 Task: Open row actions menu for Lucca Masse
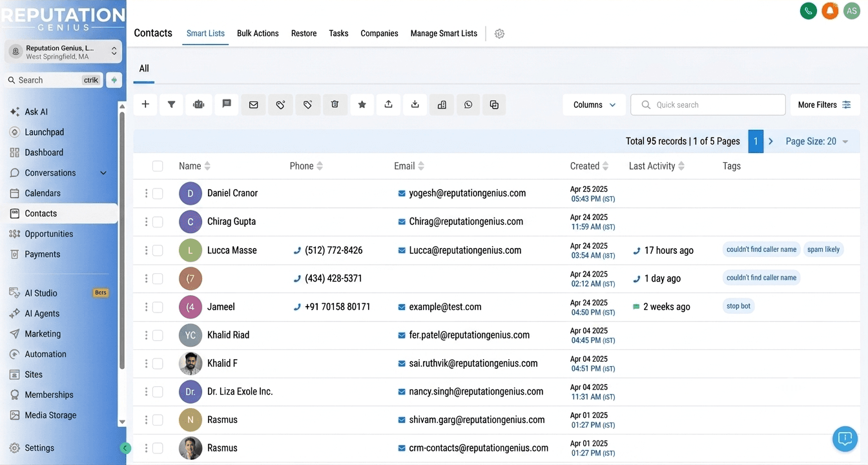[x=146, y=250]
